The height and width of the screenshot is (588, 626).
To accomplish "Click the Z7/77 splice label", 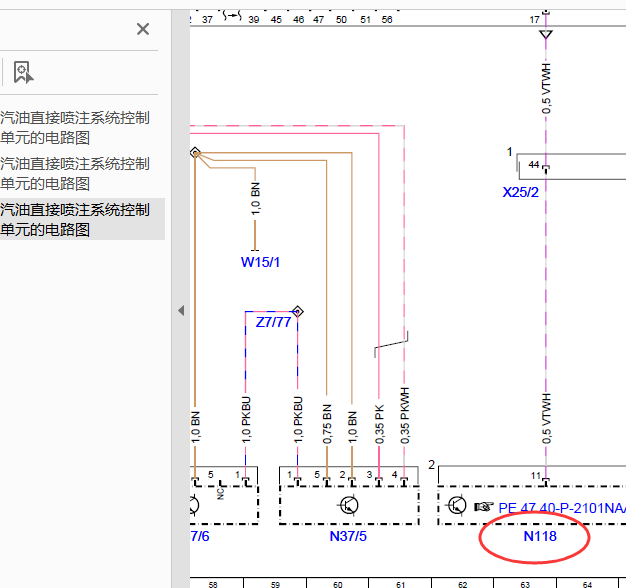I will point(273,322).
